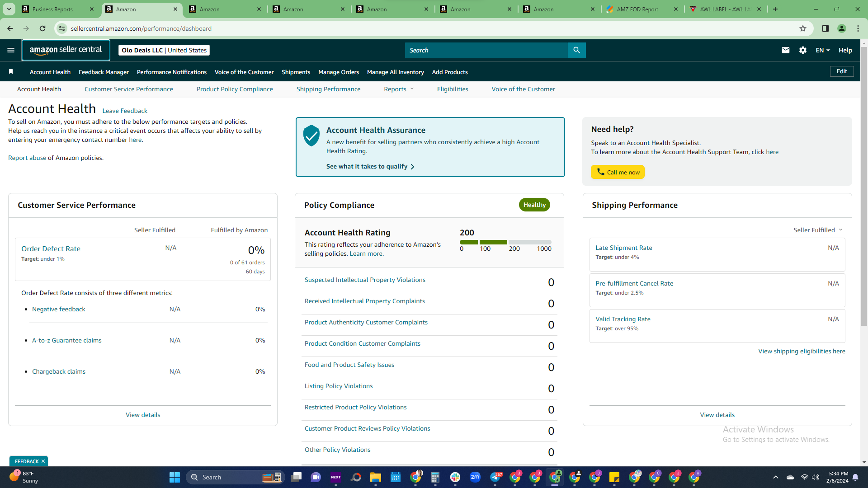Open Performance Notifications in favorites bar
This screenshot has width=868, height=488.
172,72
